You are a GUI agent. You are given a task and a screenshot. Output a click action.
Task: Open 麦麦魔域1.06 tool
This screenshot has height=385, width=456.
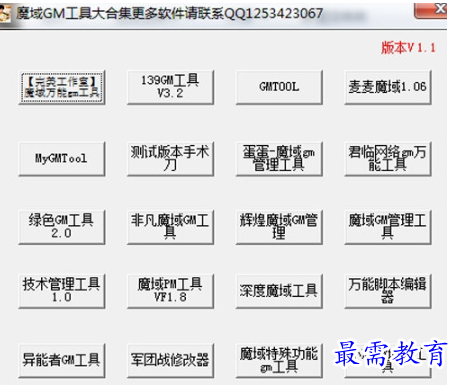388,87
